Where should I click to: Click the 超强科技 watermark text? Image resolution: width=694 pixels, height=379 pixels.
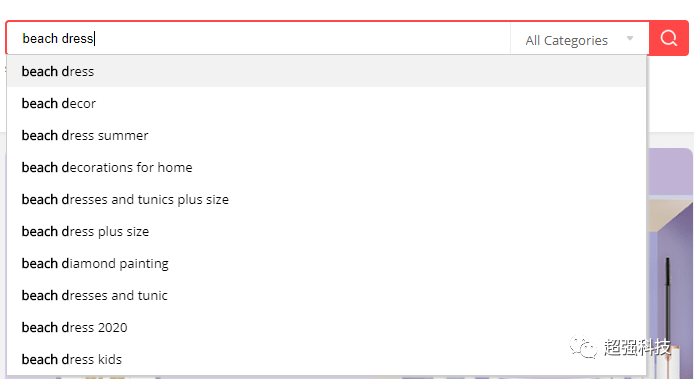pyautogui.click(x=637, y=347)
